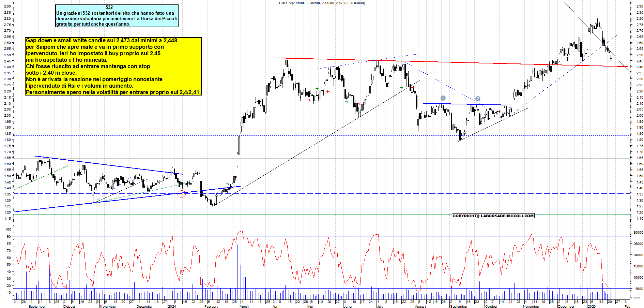Click the 15000 volume axis label
This screenshot has width=644, height=308.
click(638, 266)
